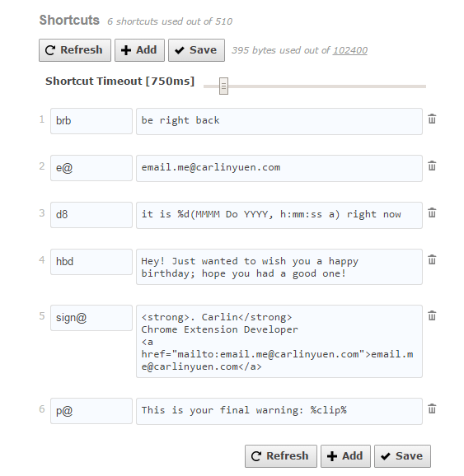This screenshot has width=464, height=476.
Task: Click the bottom Add button
Action: point(345,456)
